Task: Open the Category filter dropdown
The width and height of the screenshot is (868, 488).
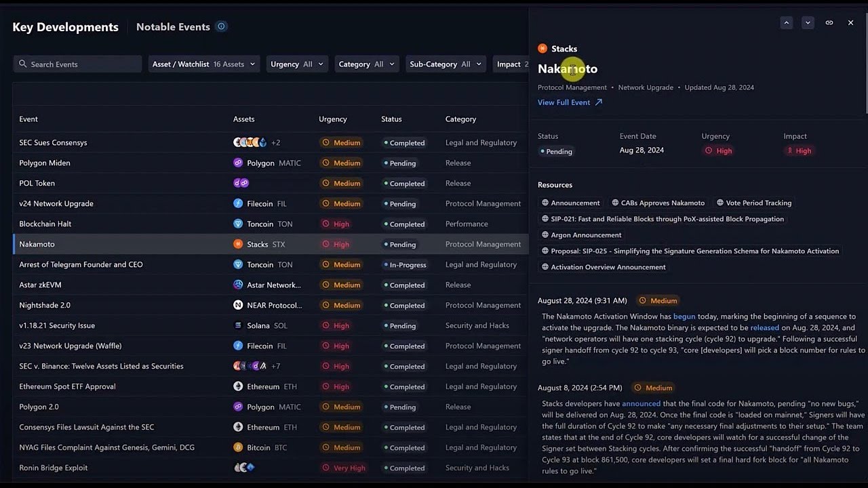Action: (367, 64)
